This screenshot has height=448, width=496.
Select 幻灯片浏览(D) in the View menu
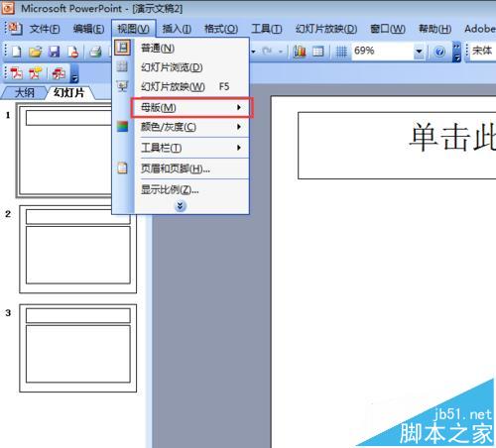tap(181, 67)
